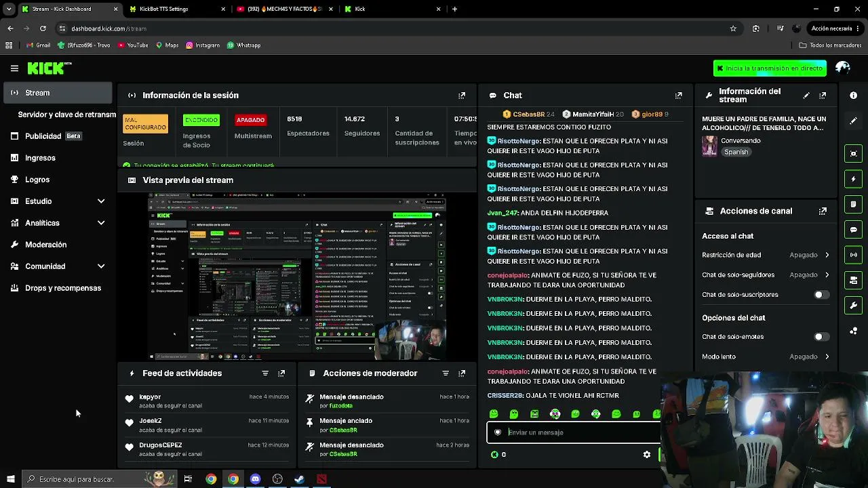The width and height of the screenshot is (868, 488).
Task: Pop out the Chat panel
Action: pyautogui.click(x=678, y=96)
